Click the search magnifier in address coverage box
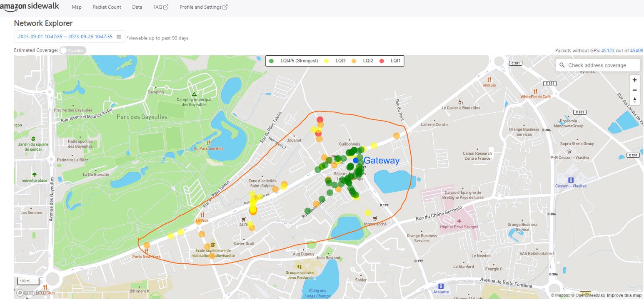644x302 pixels. pyautogui.click(x=562, y=65)
